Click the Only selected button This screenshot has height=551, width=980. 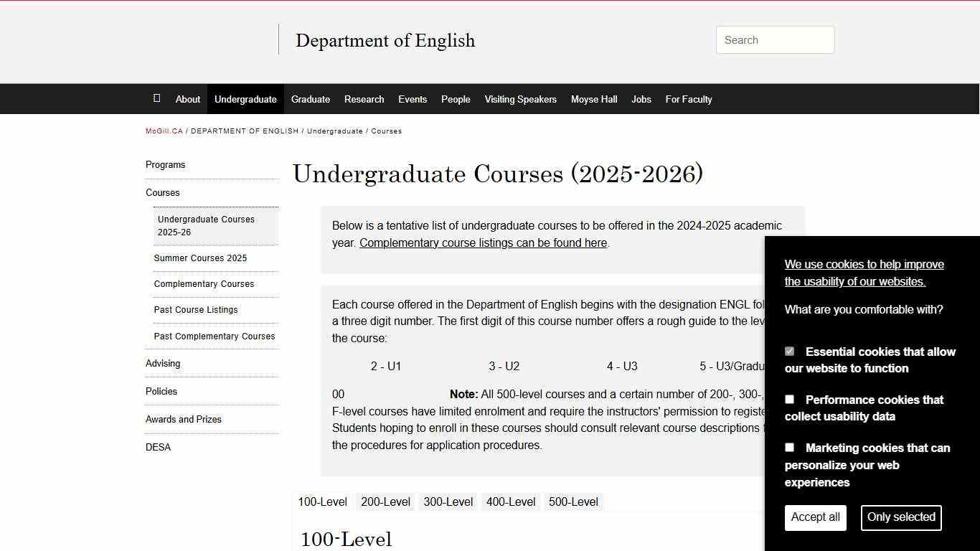[x=900, y=517]
